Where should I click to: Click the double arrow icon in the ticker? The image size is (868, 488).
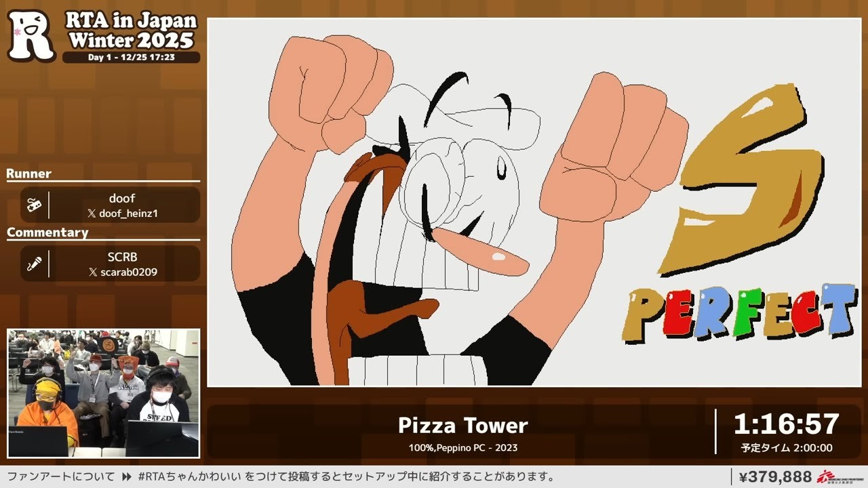[x=127, y=476]
